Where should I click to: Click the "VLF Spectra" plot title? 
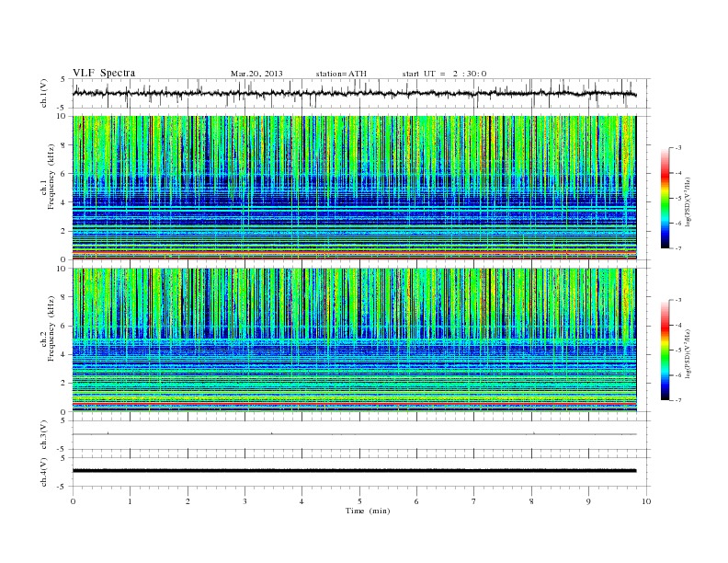coord(104,73)
